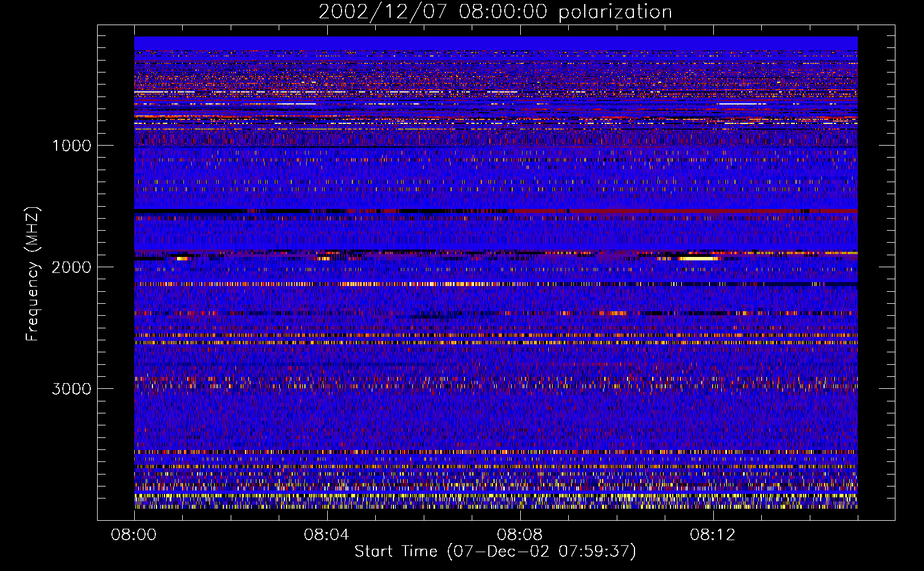Select the 'Start Time (07-Dec-02 07:59:37)' label

click(x=495, y=552)
